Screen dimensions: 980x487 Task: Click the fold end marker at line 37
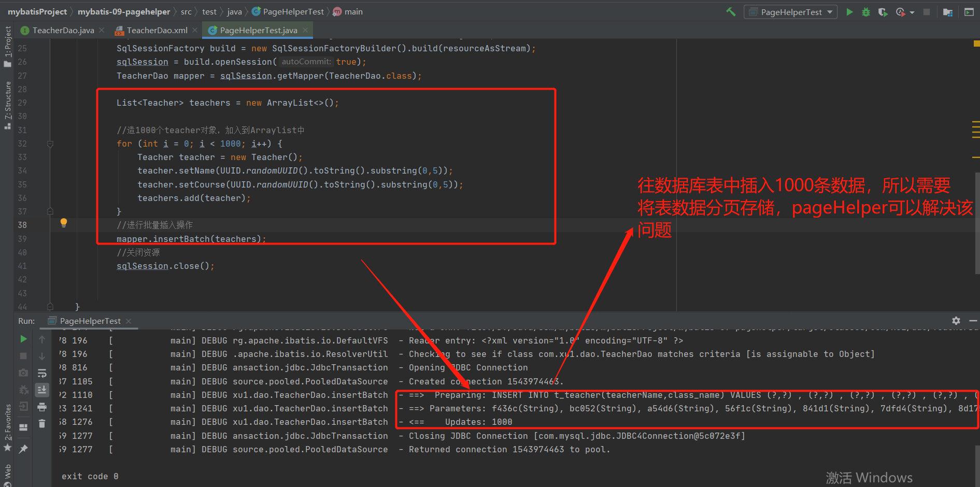[50, 211]
